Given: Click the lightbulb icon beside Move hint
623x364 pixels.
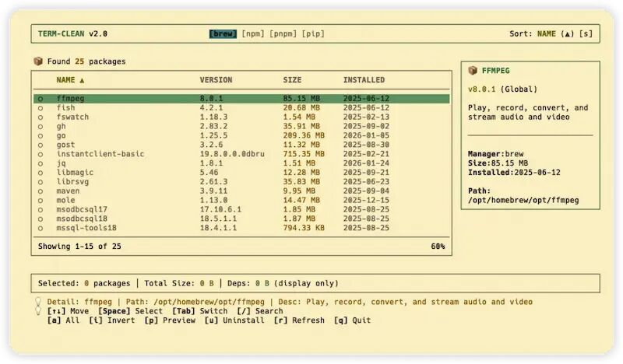Looking at the screenshot, I should (x=38, y=311).
